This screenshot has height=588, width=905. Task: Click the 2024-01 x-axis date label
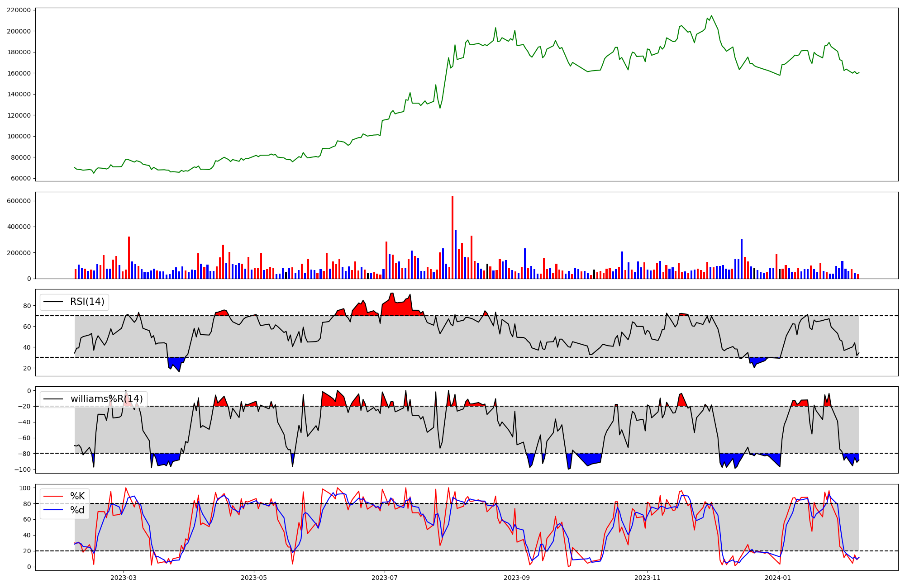[x=778, y=578]
